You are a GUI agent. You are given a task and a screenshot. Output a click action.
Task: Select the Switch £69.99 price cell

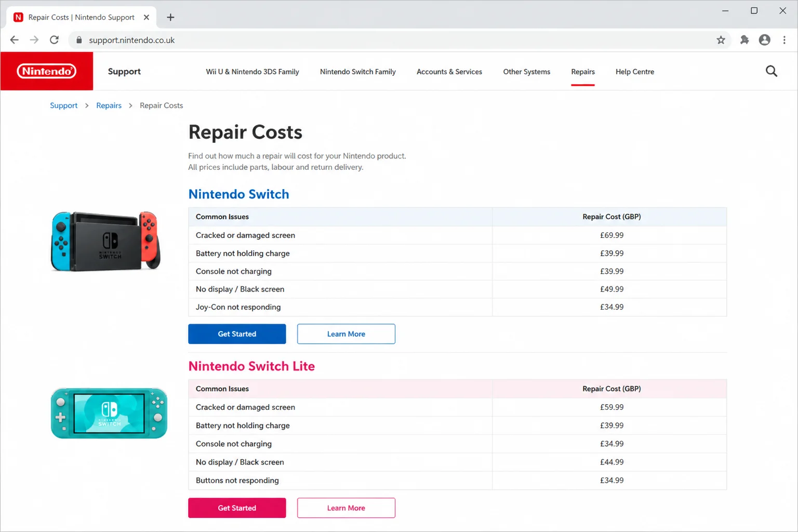(x=609, y=235)
